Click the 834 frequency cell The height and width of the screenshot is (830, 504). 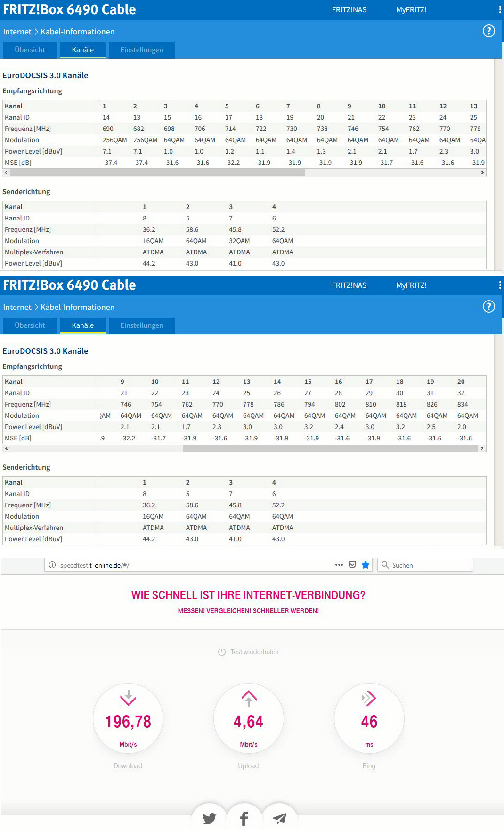click(x=463, y=404)
